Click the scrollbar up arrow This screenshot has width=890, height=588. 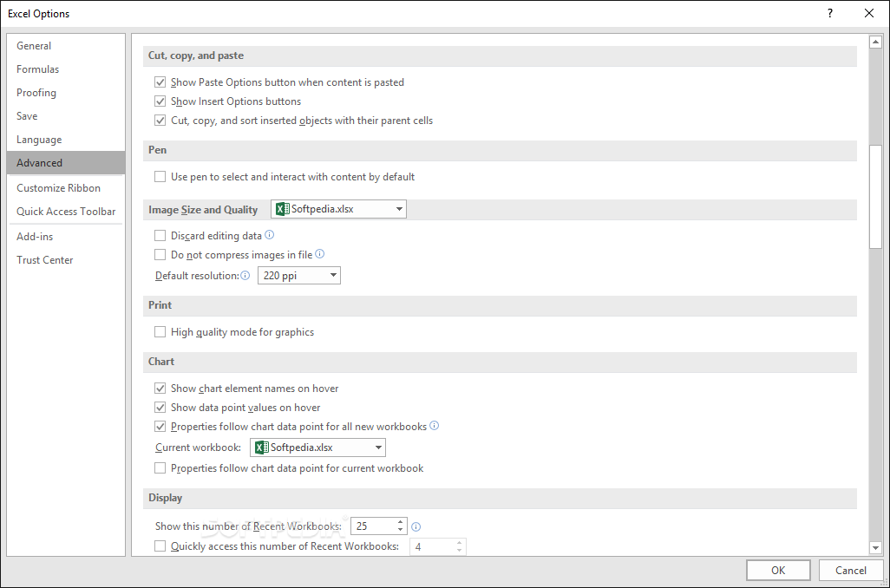pyautogui.click(x=875, y=42)
